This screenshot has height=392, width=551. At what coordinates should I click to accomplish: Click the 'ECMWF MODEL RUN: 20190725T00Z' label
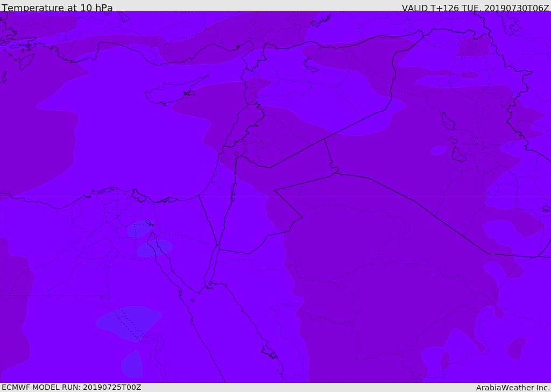point(72,387)
